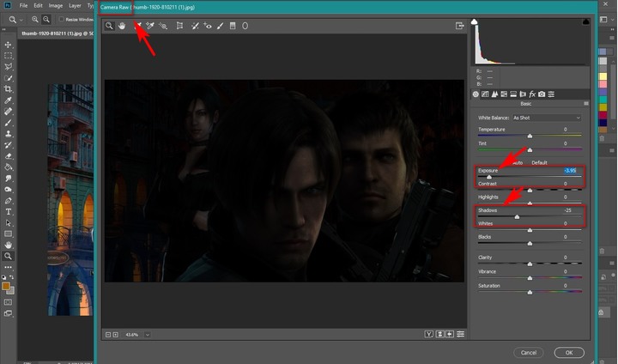
Task: Select the Rectangular Marquee tool in Photoshop
Action: (x=8, y=56)
